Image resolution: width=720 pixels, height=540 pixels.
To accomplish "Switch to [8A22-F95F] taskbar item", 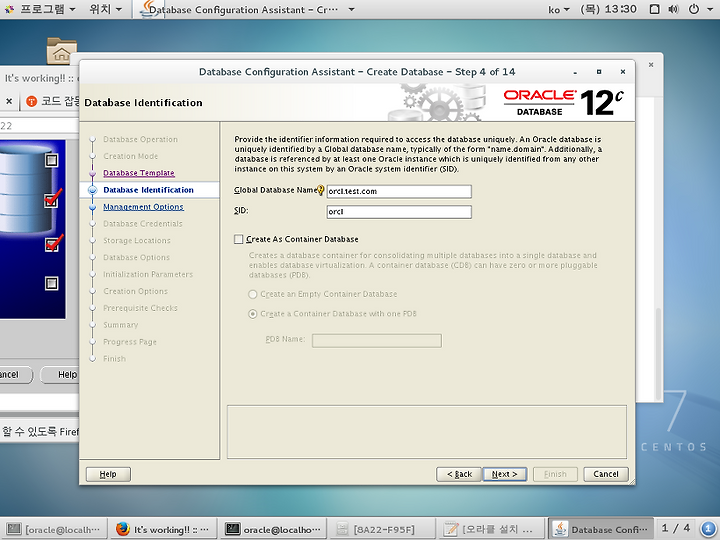I will click(382, 529).
